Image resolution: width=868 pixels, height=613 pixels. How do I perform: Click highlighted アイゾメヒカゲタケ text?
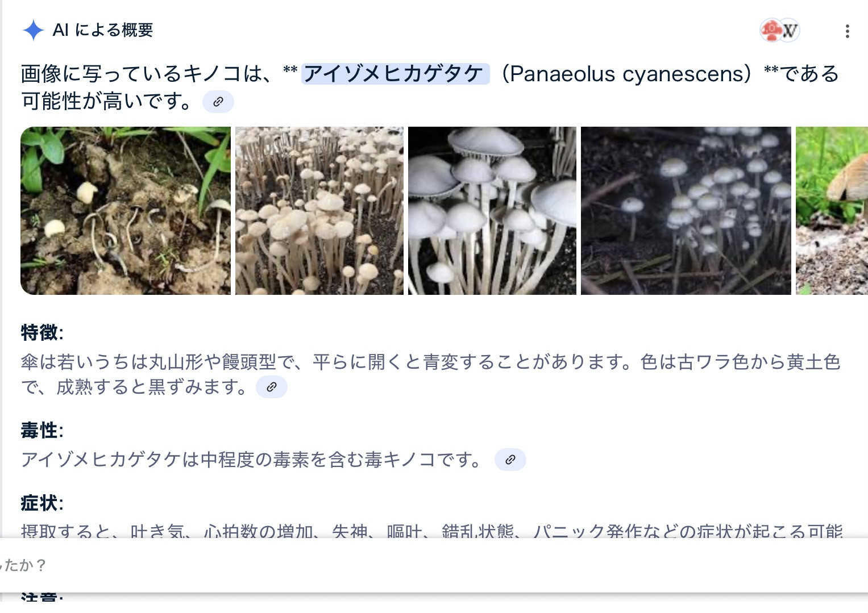[x=395, y=74]
